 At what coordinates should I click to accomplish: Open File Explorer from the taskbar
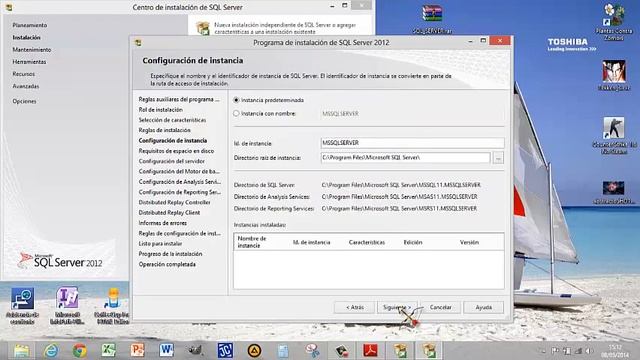click(x=22, y=350)
